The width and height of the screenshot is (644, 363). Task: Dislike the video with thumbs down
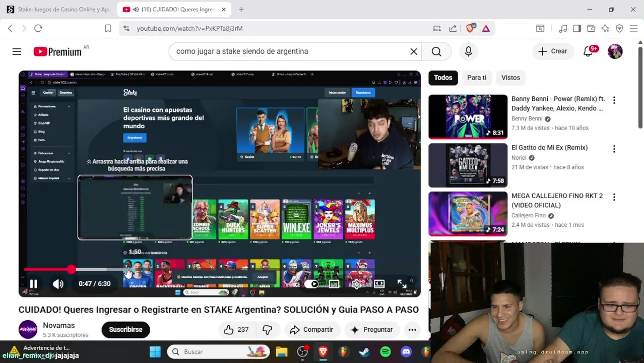click(267, 330)
